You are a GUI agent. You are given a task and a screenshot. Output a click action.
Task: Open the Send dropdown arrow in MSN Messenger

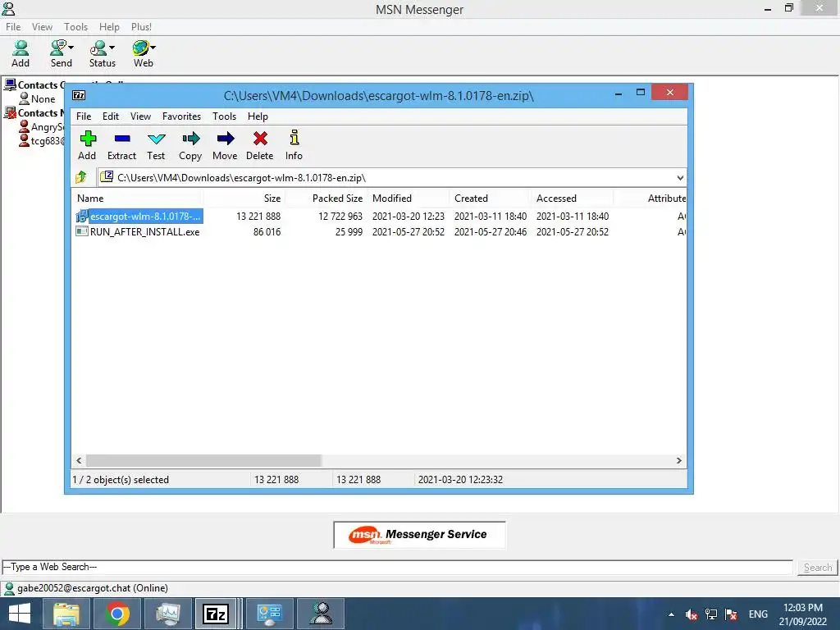click(71, 48)
